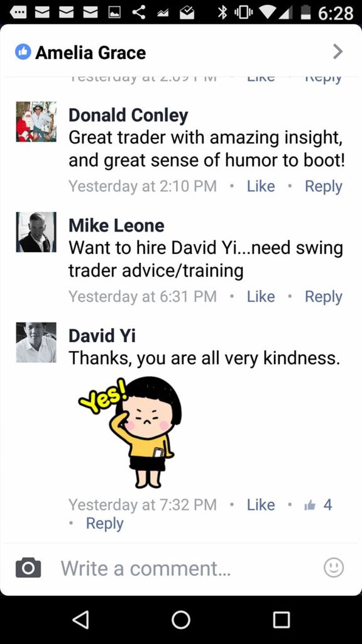Tap the blue like badge beside Amelia Grace
Image resolution: width=362 pixels, height=644 pixels.
[23, 52]
